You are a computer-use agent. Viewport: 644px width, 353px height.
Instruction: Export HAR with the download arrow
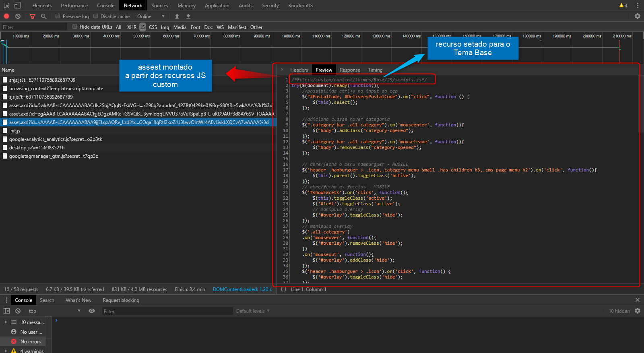point(188,16)
